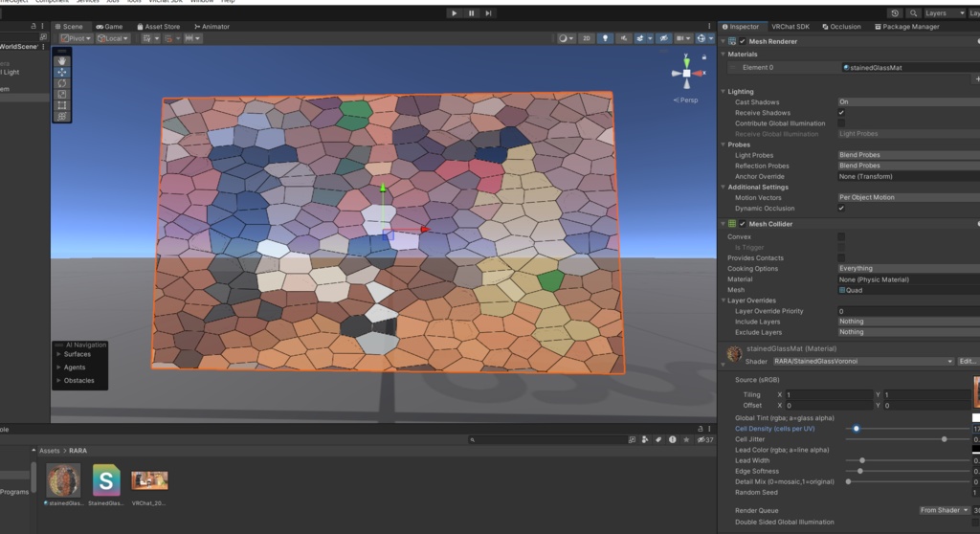Toggle the Mesh Collider enabled checkbox
The width and height of the screenshot is (980, 534).
(x=743, y=224)
